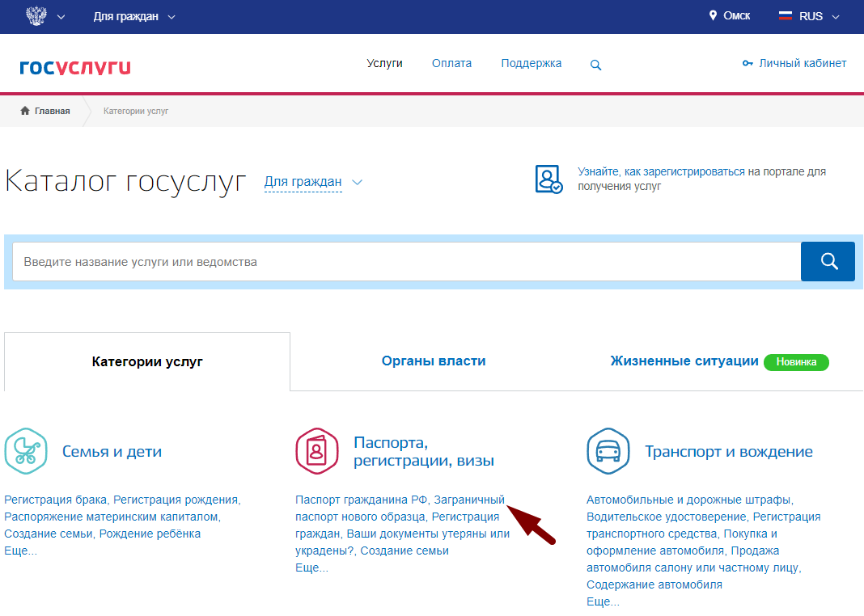Click the baby stroller family icon
This screenshot has height=616, width=864.
25,451
